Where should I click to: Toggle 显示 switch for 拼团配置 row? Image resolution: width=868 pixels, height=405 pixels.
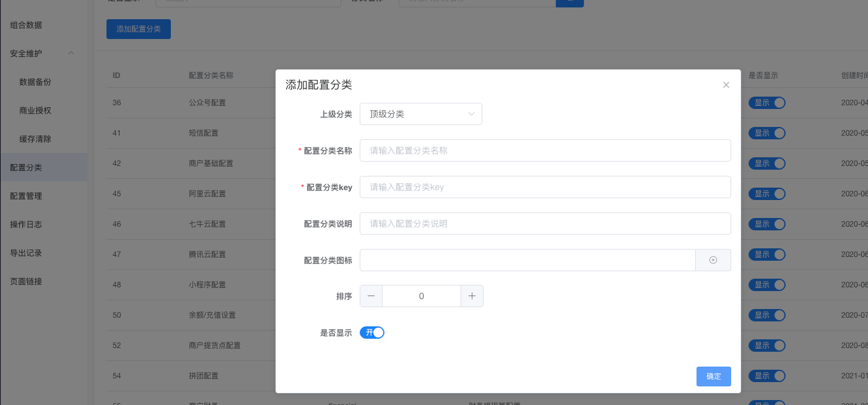[x=766, y=376]
